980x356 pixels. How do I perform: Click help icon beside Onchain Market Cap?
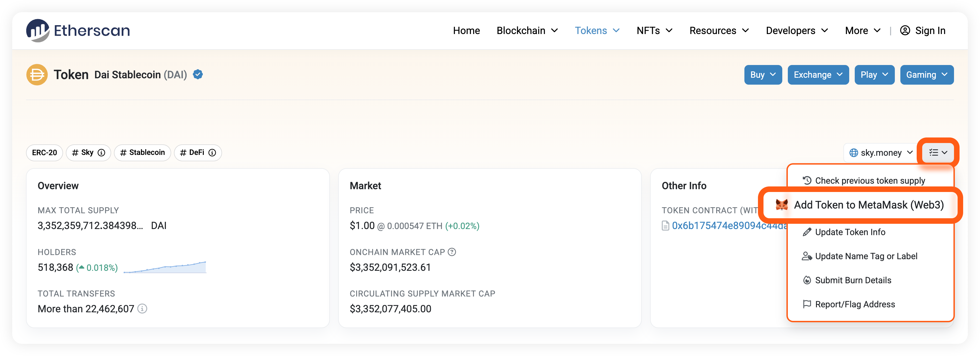(452, 252)
